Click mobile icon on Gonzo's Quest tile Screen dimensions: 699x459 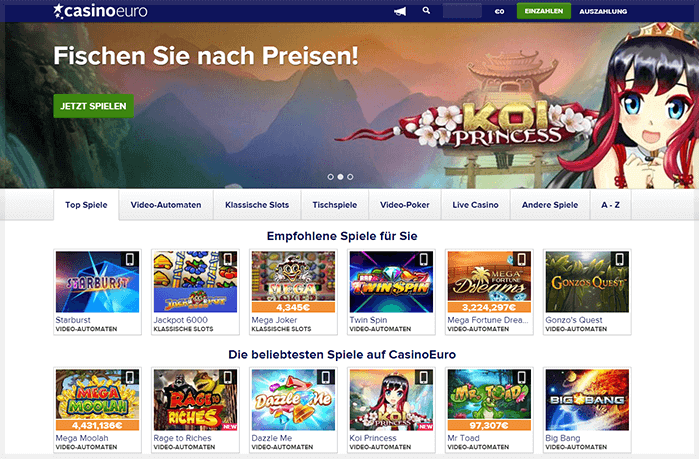click(x=620, y=259)
